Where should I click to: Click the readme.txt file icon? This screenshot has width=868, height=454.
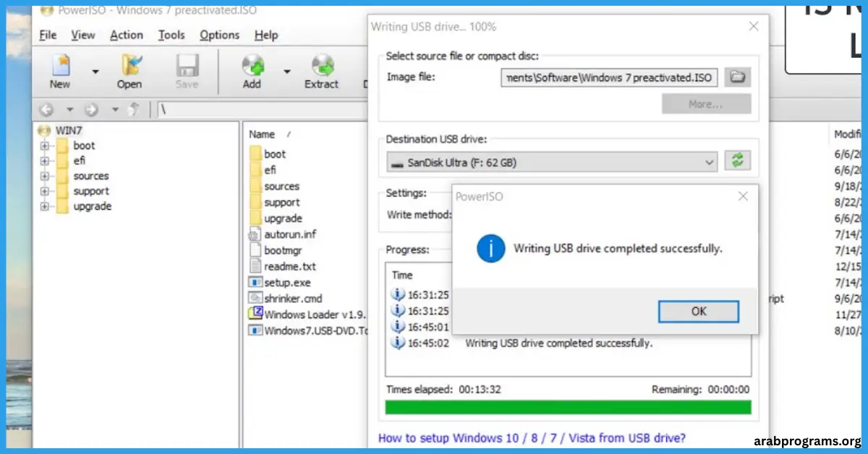(x=255, y=266)
